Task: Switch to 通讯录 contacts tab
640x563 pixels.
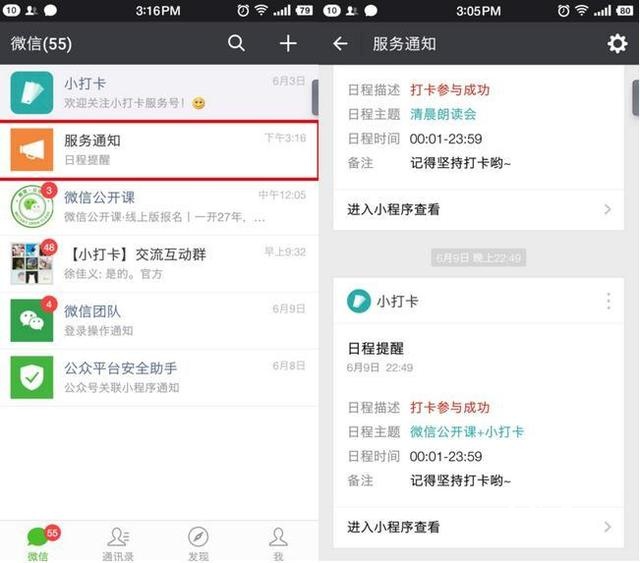Action: pos(119,543)
